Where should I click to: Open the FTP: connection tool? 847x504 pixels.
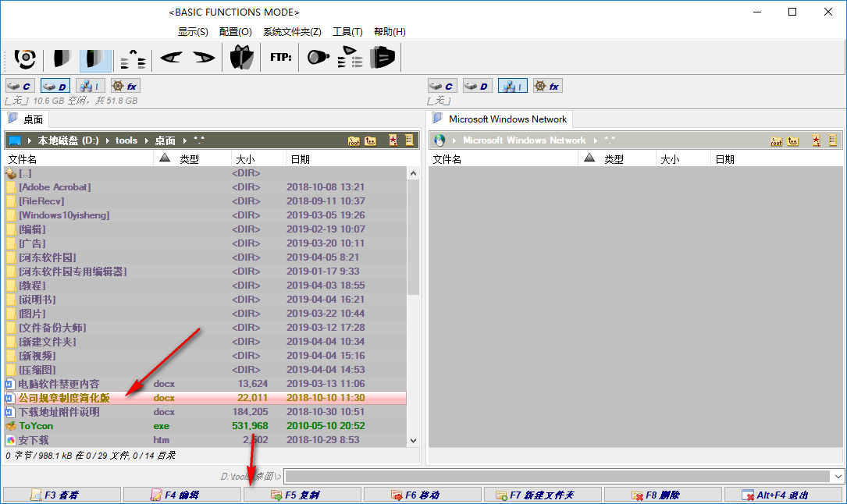point(281,57)
